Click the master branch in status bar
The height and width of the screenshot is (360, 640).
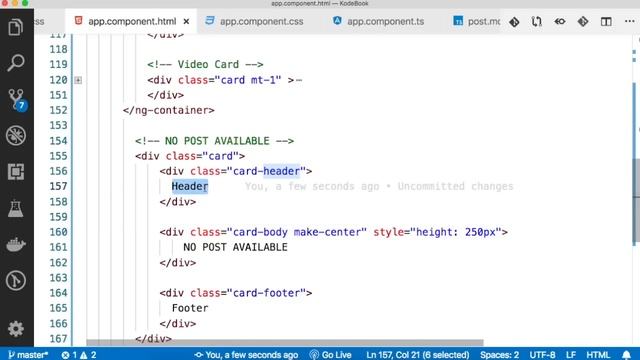click(28, 355)
